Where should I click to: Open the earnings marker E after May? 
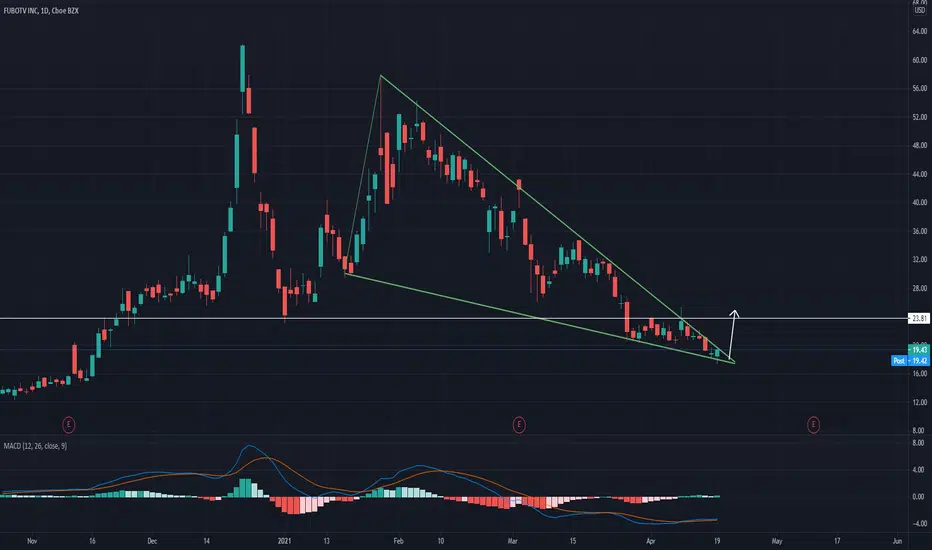pyautogui.click(x=813, y=425)
